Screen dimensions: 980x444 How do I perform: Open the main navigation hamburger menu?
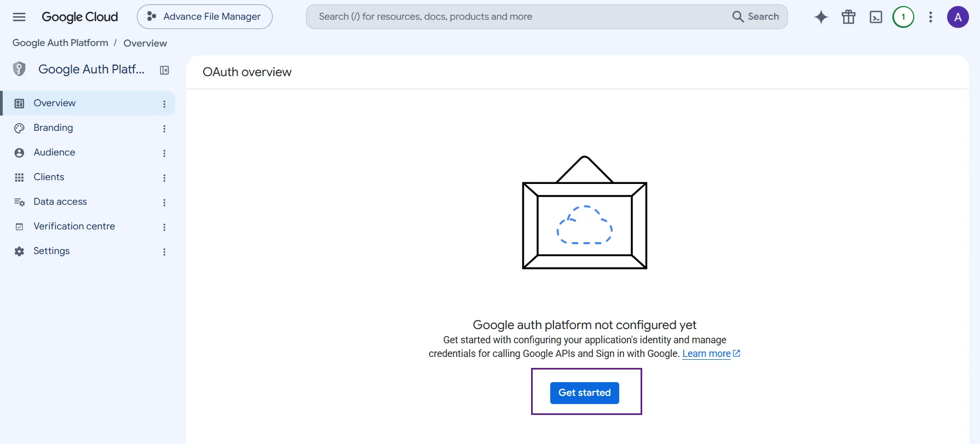point(19,17)
